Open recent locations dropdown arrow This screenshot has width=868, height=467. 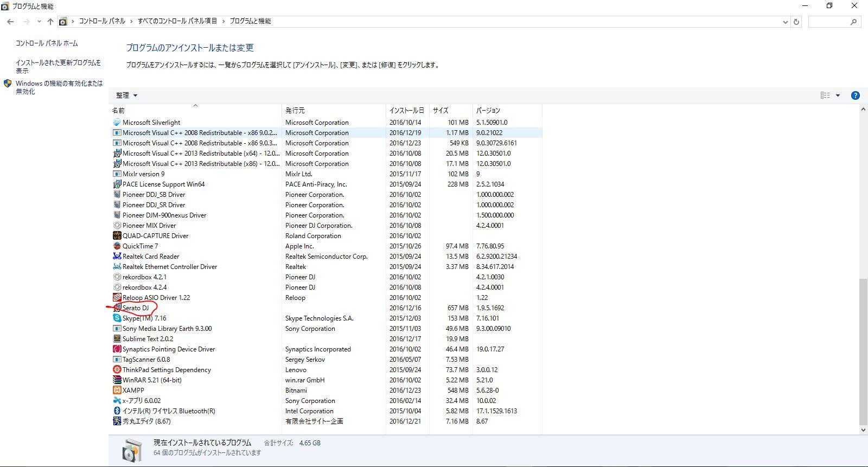point(39,22)
